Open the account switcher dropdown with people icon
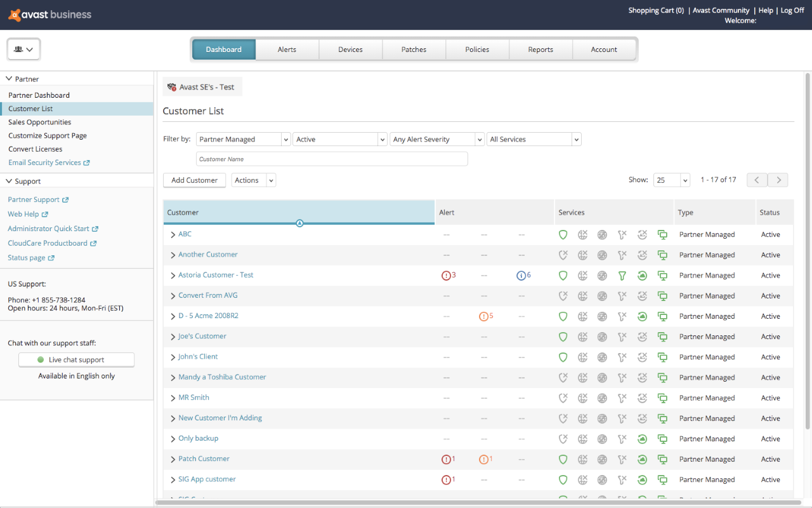812x508 pixels. pos(24,49)
